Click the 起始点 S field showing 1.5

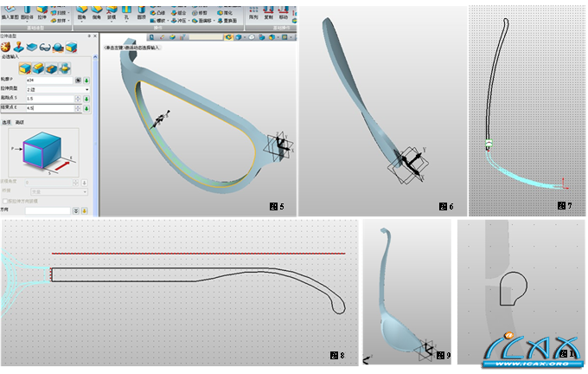pyautogui.click(x=50, y=99)
